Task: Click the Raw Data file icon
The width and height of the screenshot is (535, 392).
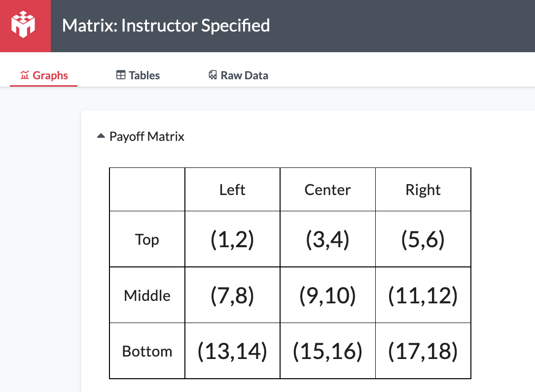Action: click(x=213, y=75)
